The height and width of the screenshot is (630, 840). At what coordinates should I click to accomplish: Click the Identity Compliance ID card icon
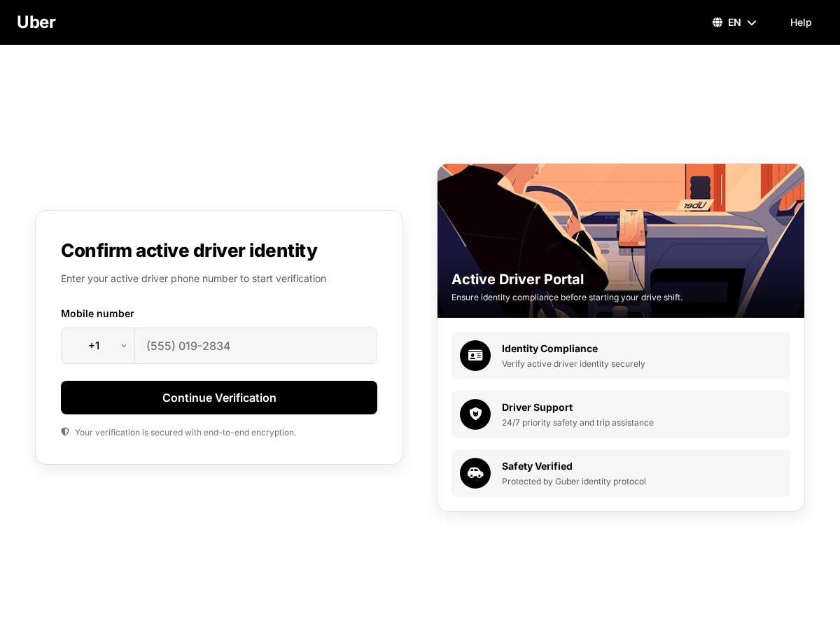475,356
